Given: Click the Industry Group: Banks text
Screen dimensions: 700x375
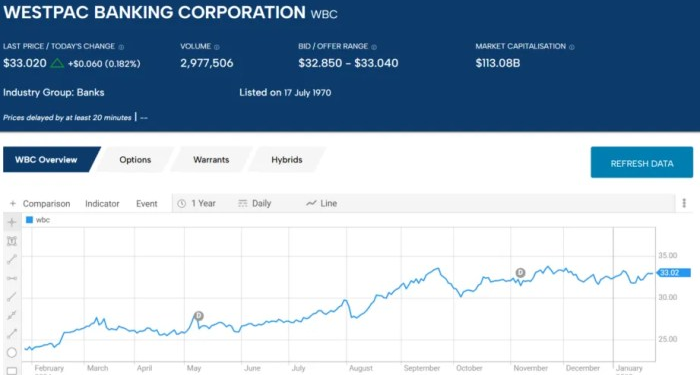Looking at the screenshot, I should tap(54, 92).
